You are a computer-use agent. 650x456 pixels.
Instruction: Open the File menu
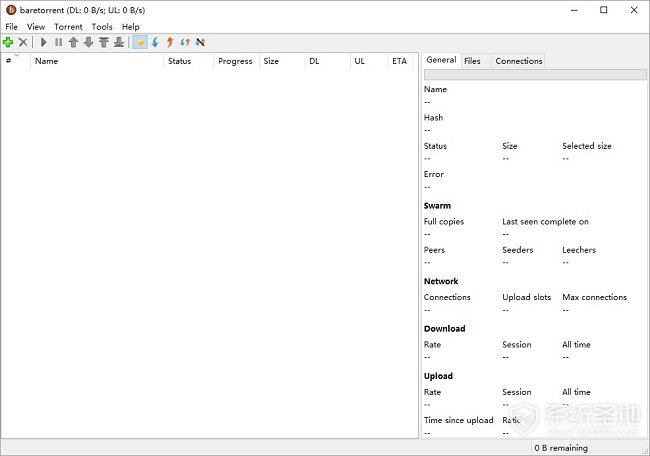pos(12,27)
